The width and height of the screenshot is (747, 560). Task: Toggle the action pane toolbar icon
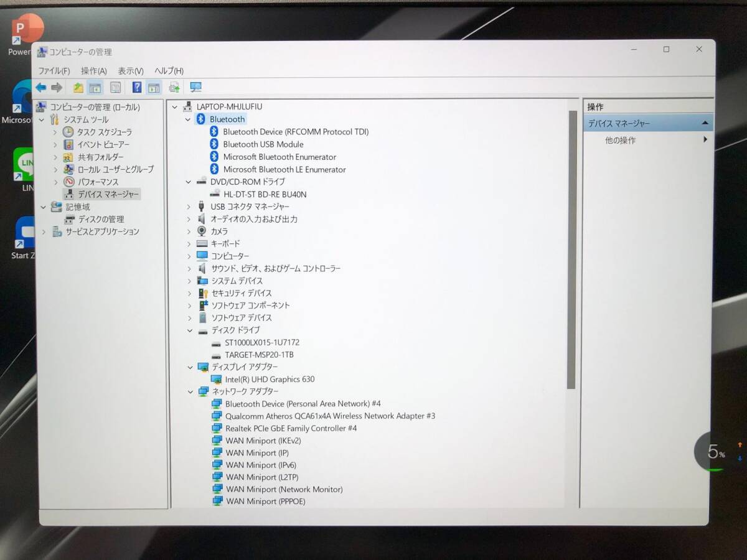154,88
